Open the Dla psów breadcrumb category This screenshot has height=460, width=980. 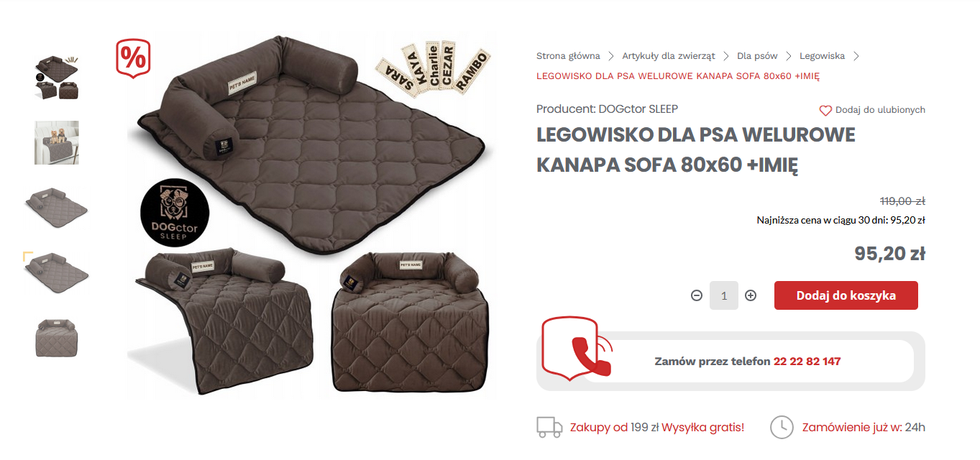(x=757, y=55)
